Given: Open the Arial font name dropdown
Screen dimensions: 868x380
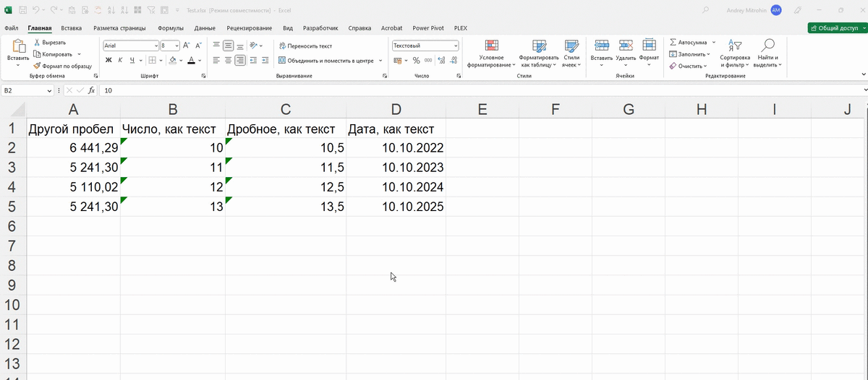Looking at the screenshot, I should pyautogui.click(x=156, y=46).
